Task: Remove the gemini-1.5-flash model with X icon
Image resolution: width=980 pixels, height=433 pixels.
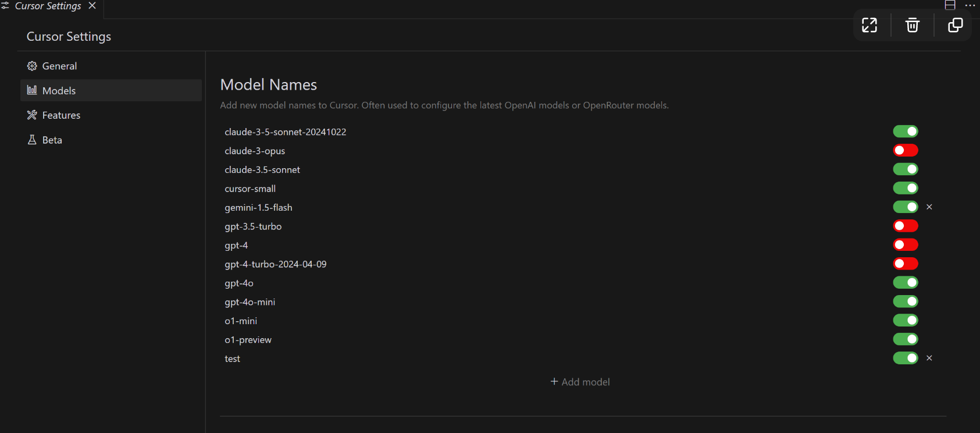Action: [929, 207]
